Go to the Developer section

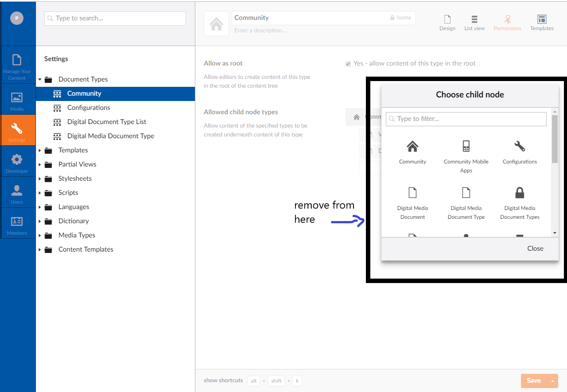[x=17, y=163]
